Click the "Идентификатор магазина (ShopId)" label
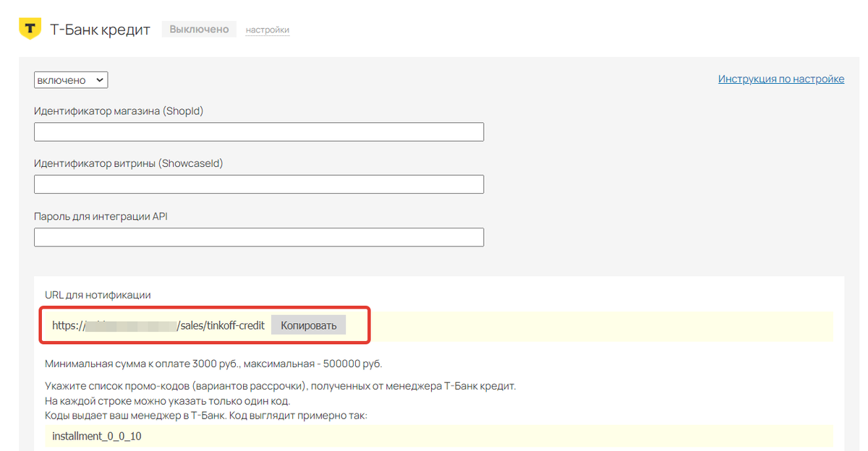 [119, 111]
